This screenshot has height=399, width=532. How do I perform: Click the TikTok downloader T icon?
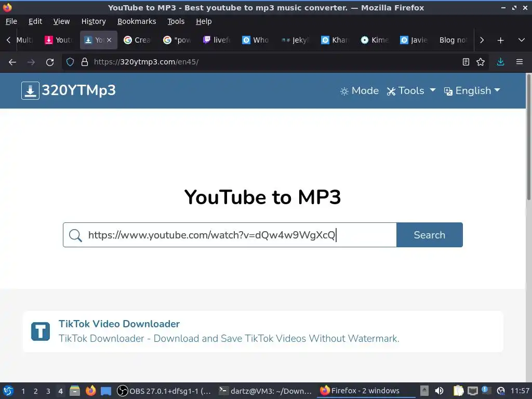[x=41, y=331]
